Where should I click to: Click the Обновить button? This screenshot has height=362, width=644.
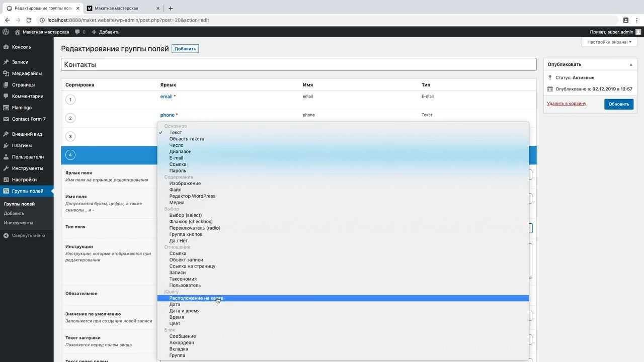tap(619, 104)
